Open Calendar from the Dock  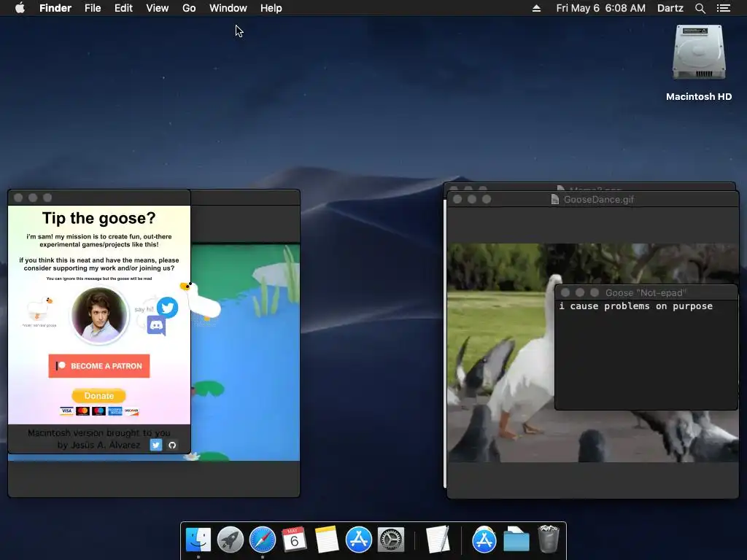click(x=295, y=540)
